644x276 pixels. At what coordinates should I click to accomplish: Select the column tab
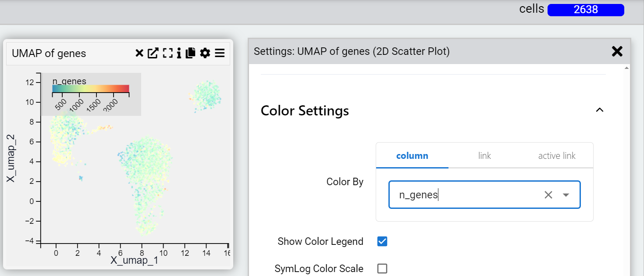tap(412, 156)
